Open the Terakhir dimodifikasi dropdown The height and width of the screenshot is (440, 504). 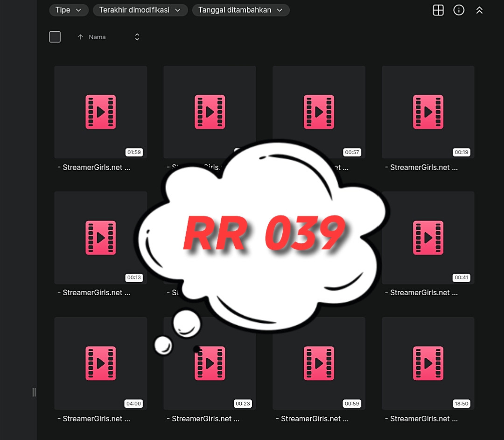coord(140,10)
